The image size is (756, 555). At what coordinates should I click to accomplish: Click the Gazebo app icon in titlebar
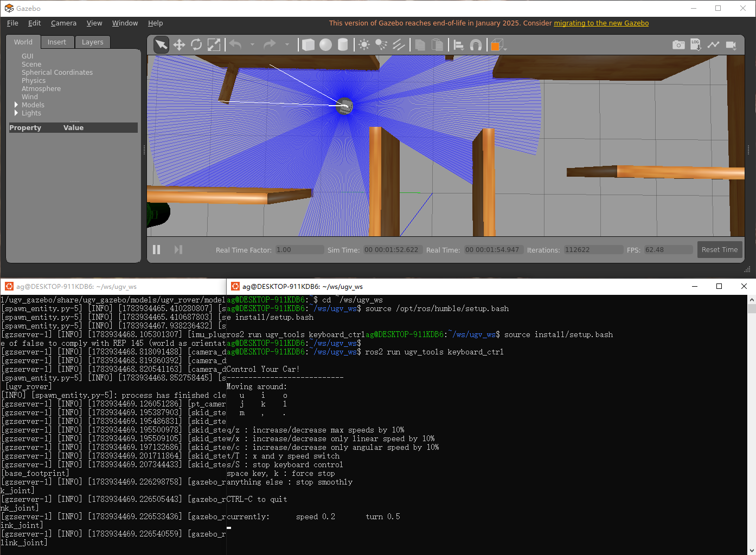click(x=9, y=8)
